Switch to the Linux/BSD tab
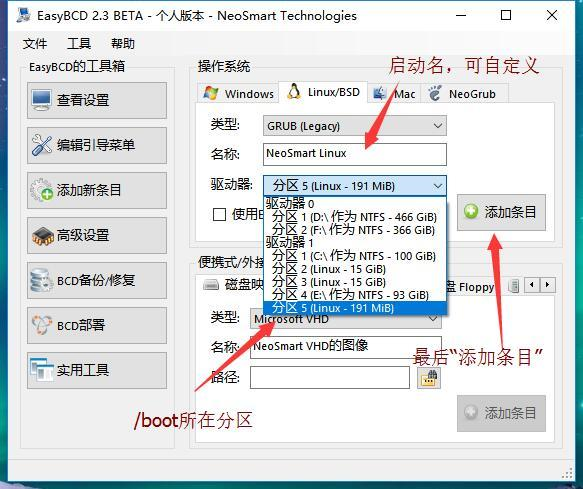 tap(323, 92)
